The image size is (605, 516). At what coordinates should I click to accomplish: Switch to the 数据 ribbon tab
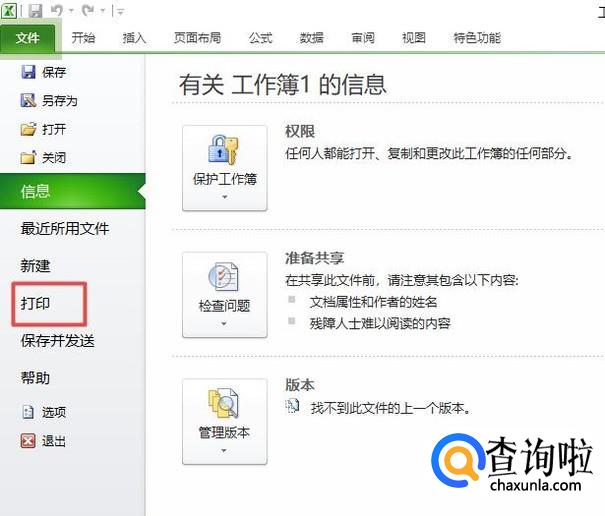(311, 37)
